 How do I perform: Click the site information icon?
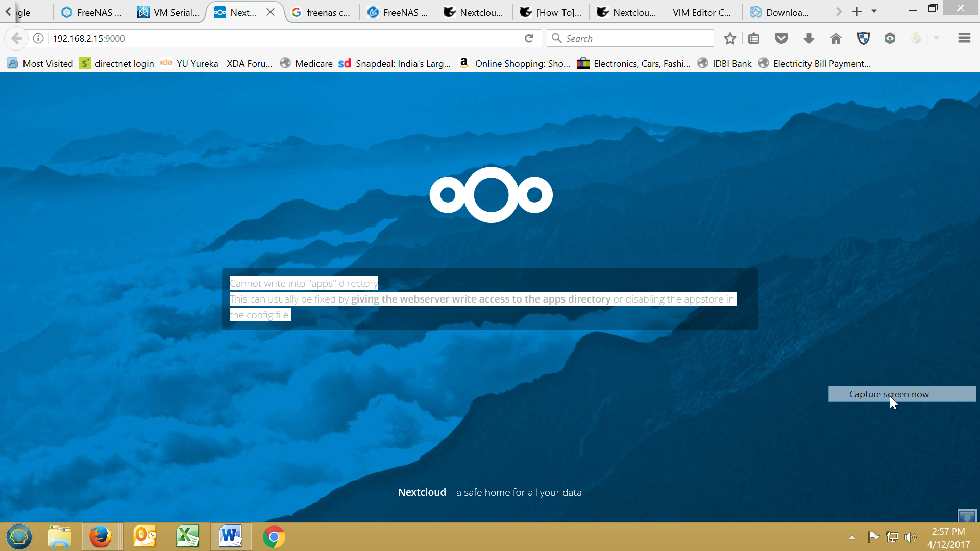pos(38,38)
